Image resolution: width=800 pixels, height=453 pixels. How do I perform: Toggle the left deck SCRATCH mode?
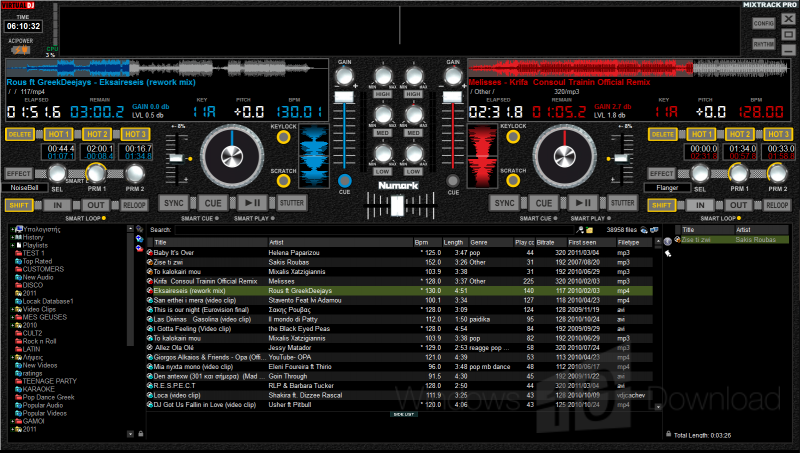coord(283,181)
